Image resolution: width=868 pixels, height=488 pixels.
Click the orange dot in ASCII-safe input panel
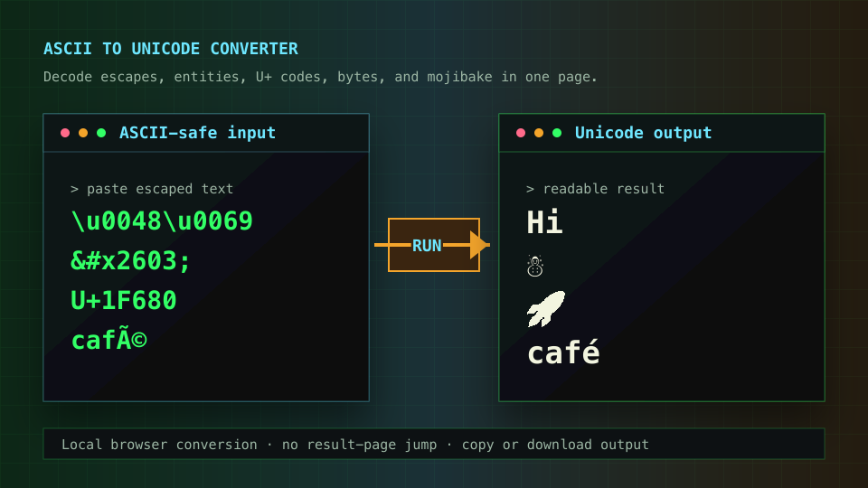pos(83,133)
